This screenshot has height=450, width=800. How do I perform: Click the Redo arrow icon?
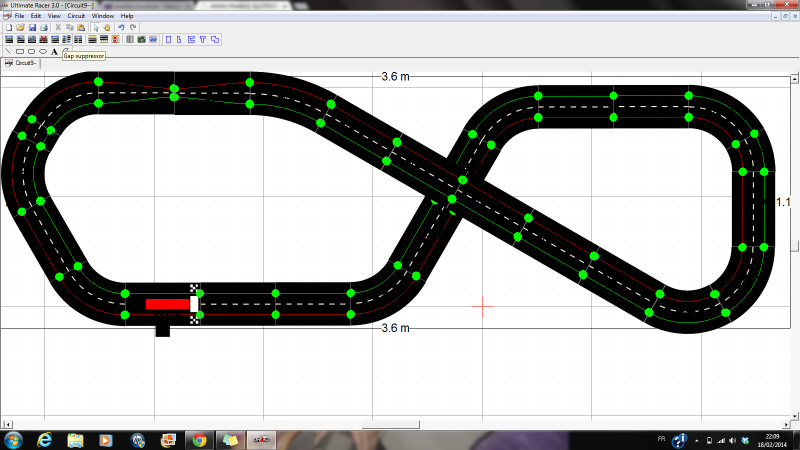point(133,27)
